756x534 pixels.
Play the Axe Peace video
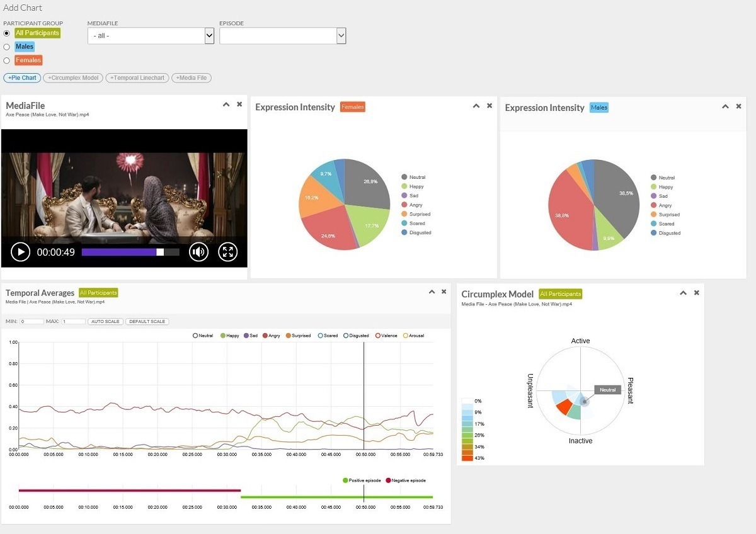[20, 253]
